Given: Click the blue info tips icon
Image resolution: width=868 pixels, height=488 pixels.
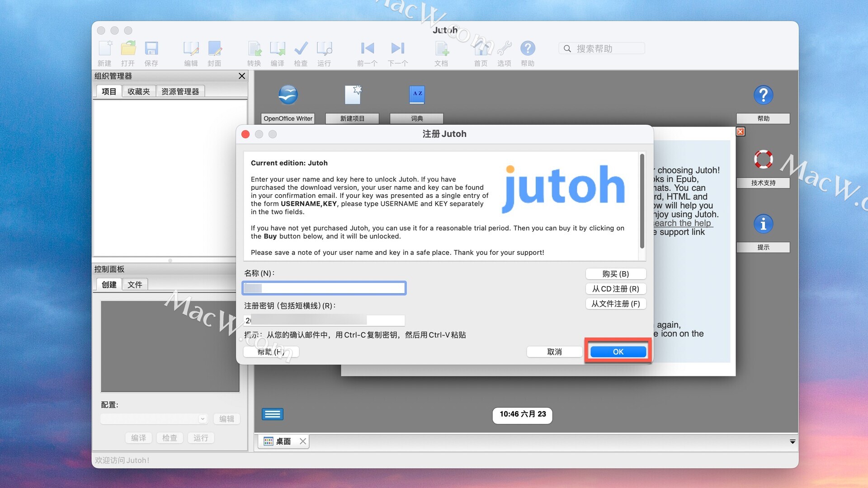Looking at the screenshot, I should (763, 224).
